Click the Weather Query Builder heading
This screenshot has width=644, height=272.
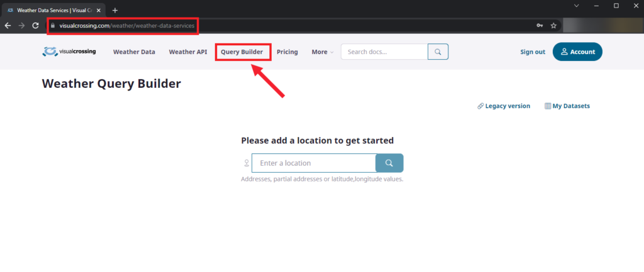[x=111, y=84]
